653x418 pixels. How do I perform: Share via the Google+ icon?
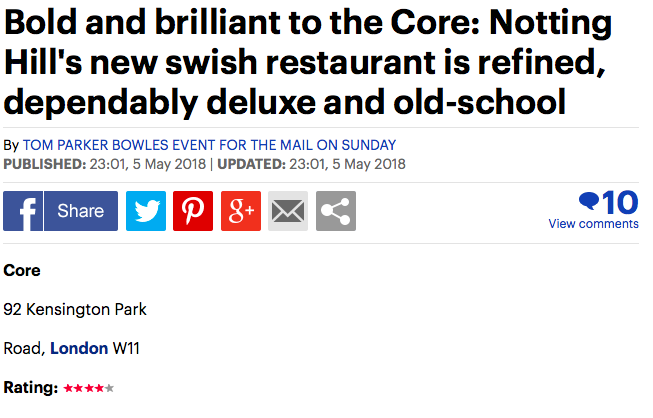[x=241, y=211]
